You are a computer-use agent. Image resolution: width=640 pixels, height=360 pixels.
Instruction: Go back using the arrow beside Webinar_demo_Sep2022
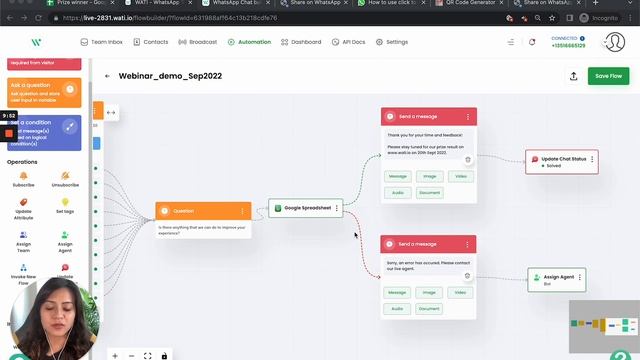[107, 76]
